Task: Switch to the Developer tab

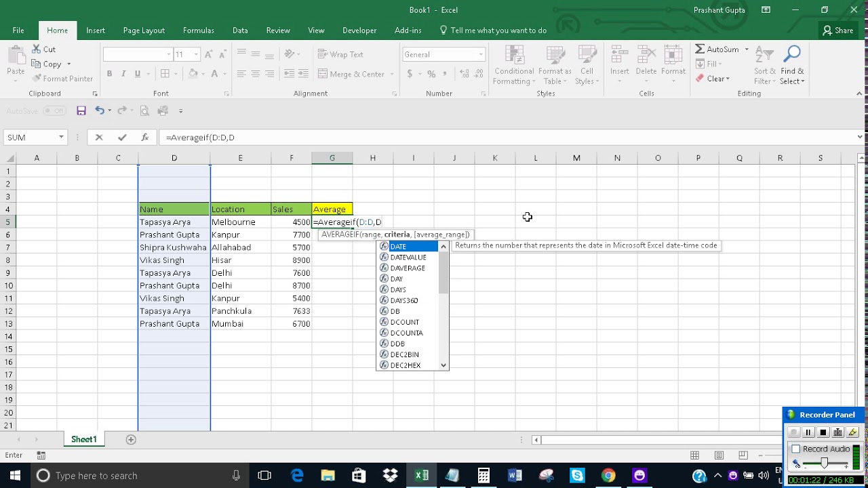Action: pos(359,30)
